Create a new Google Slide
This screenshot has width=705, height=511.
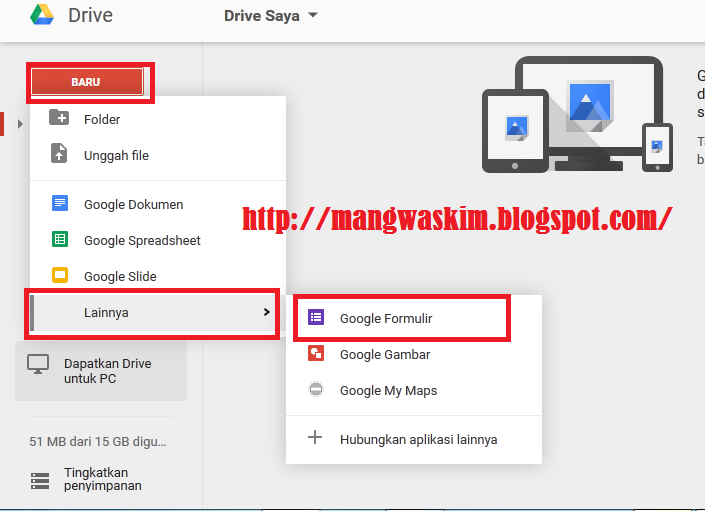coord(158,276)
